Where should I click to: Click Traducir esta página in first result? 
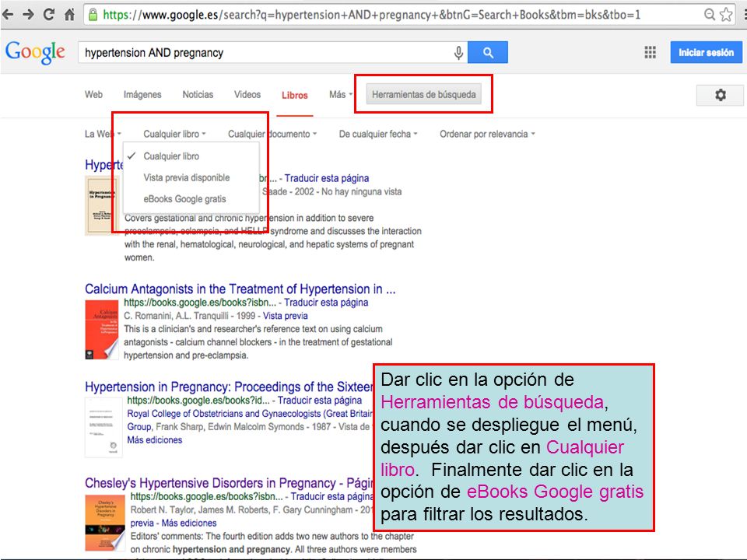coord(326,178)
